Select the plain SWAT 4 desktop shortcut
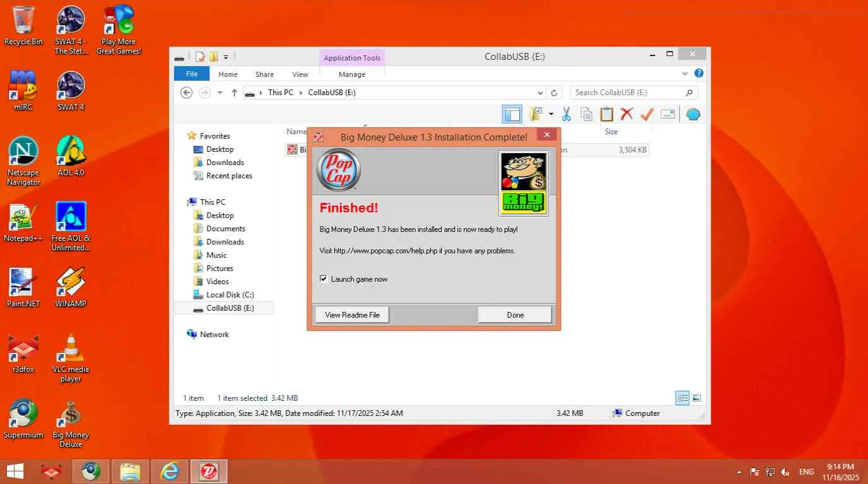 71,91
